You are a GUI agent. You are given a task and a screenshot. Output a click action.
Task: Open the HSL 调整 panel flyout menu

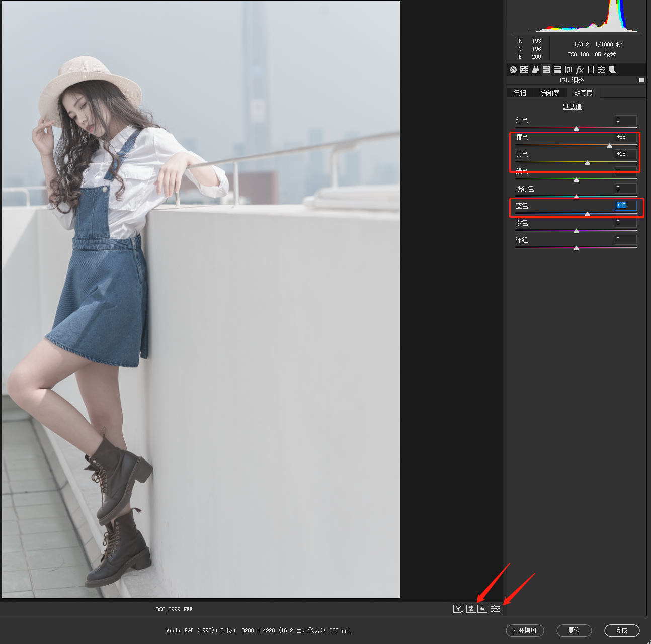coord(641,80)
